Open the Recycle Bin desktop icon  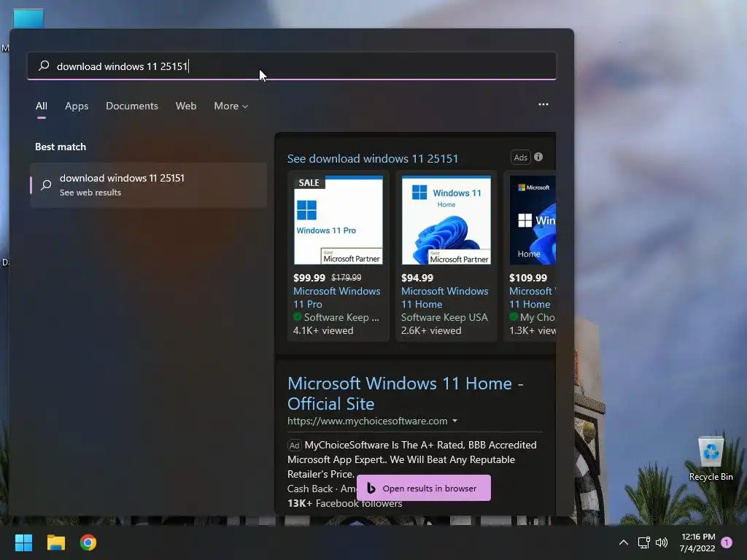tap(711, 459)
